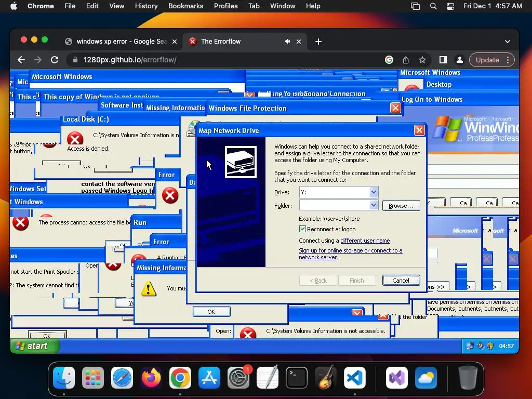The height and width of the screenshot is (399, 532).
Task: Click the Browse... button
Action: (401, 206)
